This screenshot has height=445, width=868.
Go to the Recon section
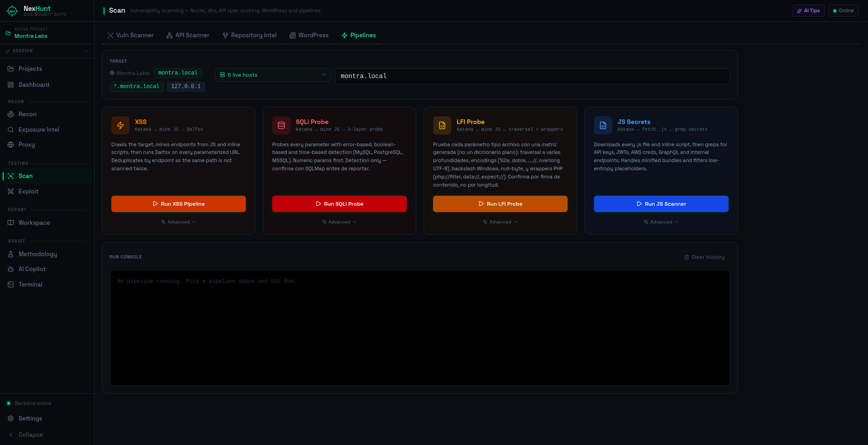(47, 114)
